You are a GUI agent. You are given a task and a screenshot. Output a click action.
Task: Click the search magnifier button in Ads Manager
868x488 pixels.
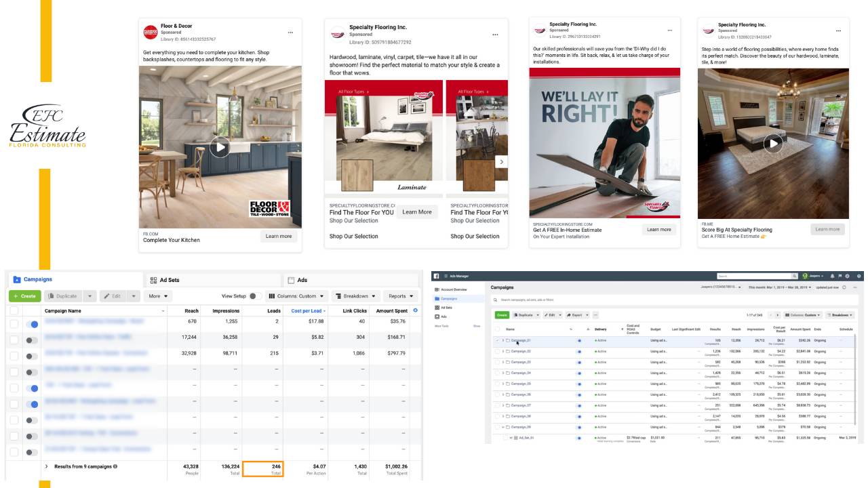[x=795, y=276]
